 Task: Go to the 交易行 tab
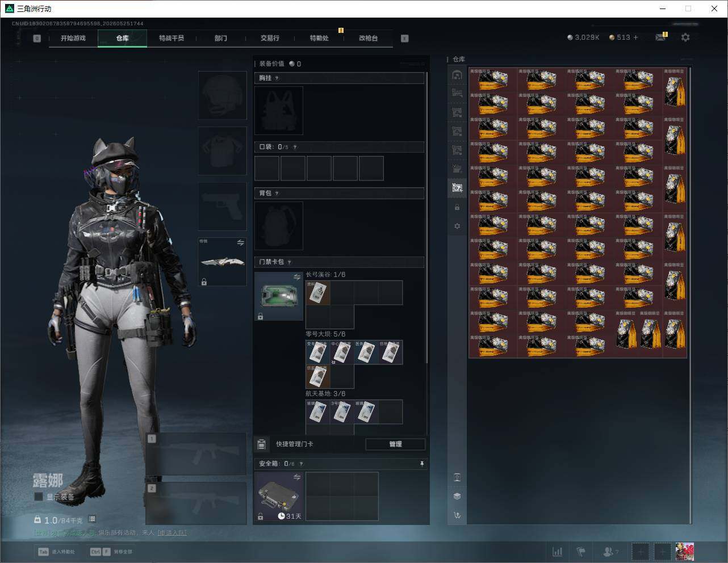[270, 38]
